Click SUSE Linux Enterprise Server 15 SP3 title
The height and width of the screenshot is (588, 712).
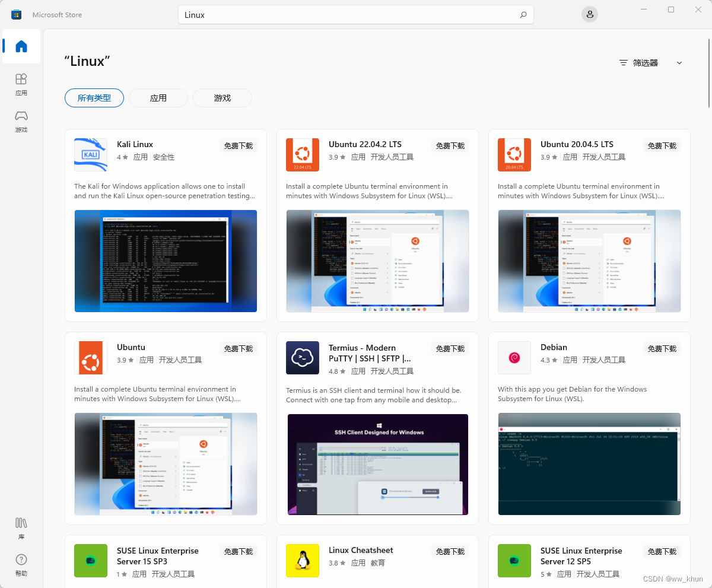[158, 556]
